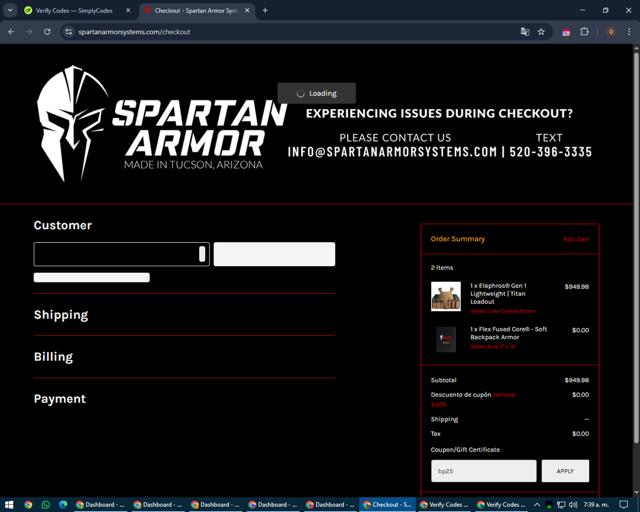Click the $949.98 price beside Elaphros item
This screenshot has height=512, width=640.
pyautogui.click(x=577, y=287)
